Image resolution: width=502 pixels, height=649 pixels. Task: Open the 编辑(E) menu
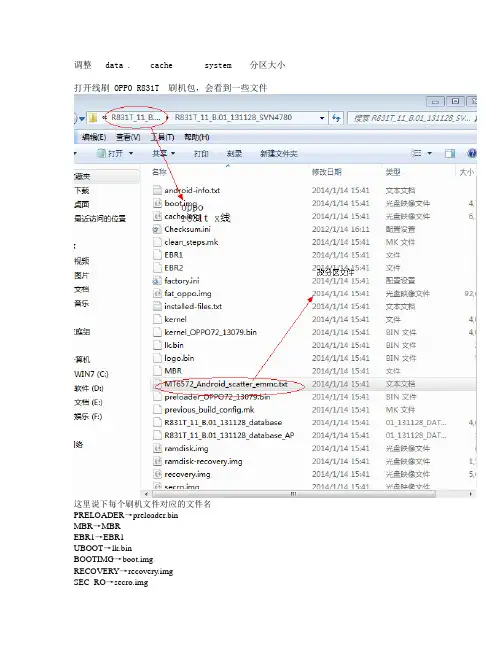(x=94, y=137)
